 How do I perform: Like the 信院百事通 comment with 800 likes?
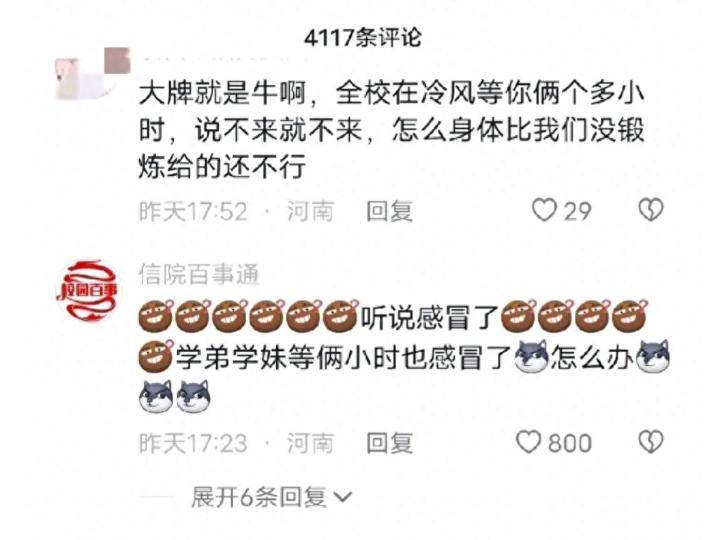click(528, 442)
